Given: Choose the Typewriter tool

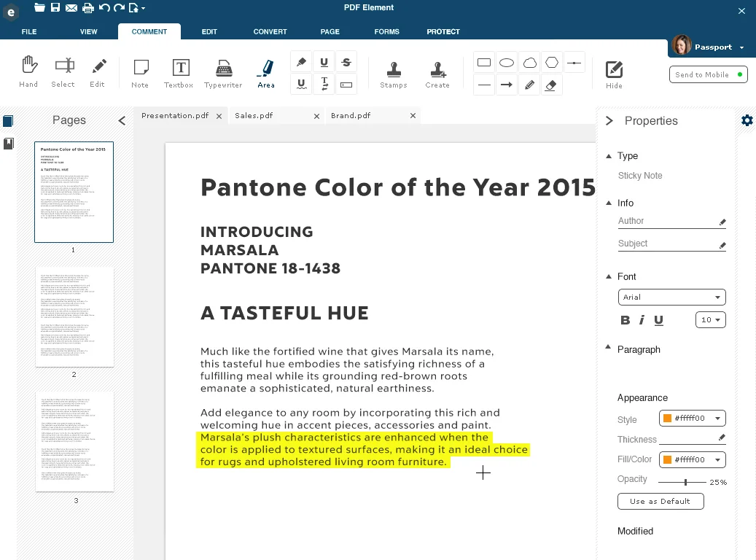Looking at the screenshot, I should pos(223,72).
